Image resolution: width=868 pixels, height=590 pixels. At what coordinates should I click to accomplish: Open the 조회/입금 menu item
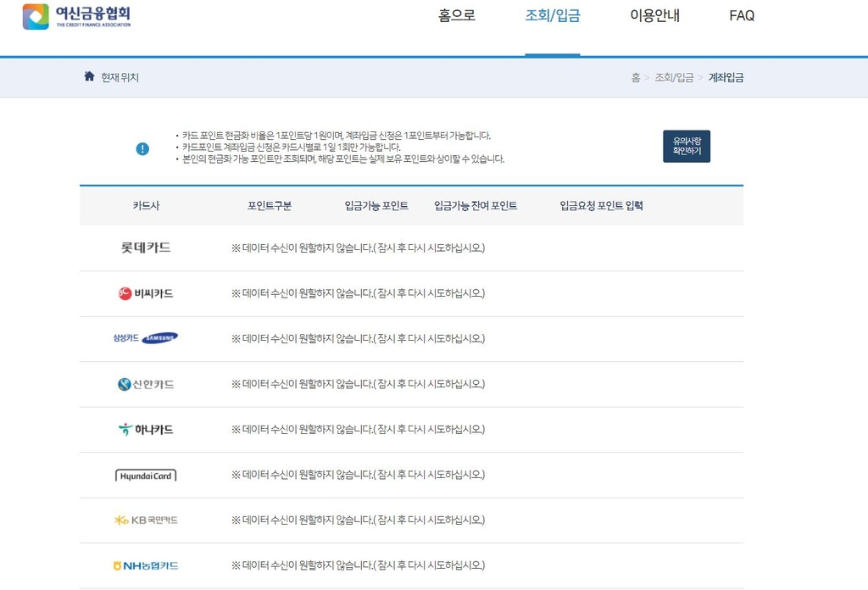point(552,16)
